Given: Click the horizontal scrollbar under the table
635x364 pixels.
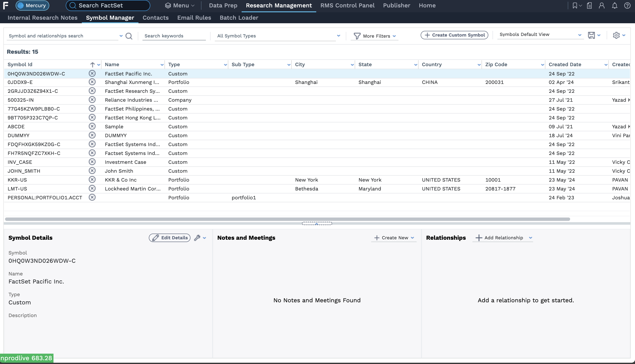Looking at the screenshot, I should tap(287, 219).
